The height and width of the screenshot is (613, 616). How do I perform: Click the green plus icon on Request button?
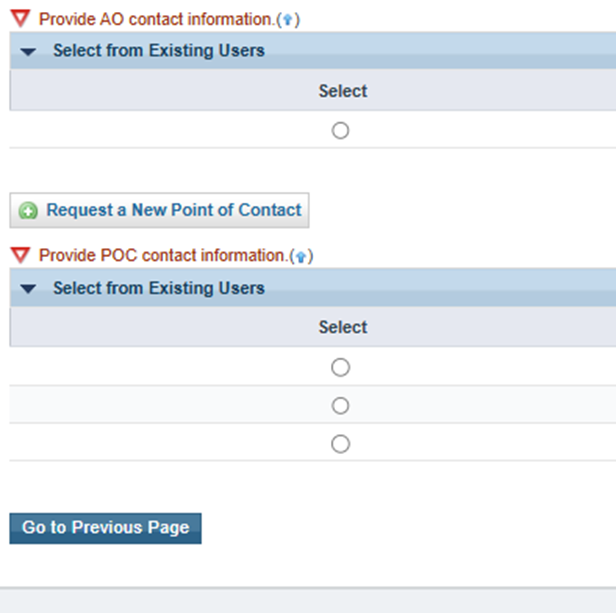pos(28,211)
